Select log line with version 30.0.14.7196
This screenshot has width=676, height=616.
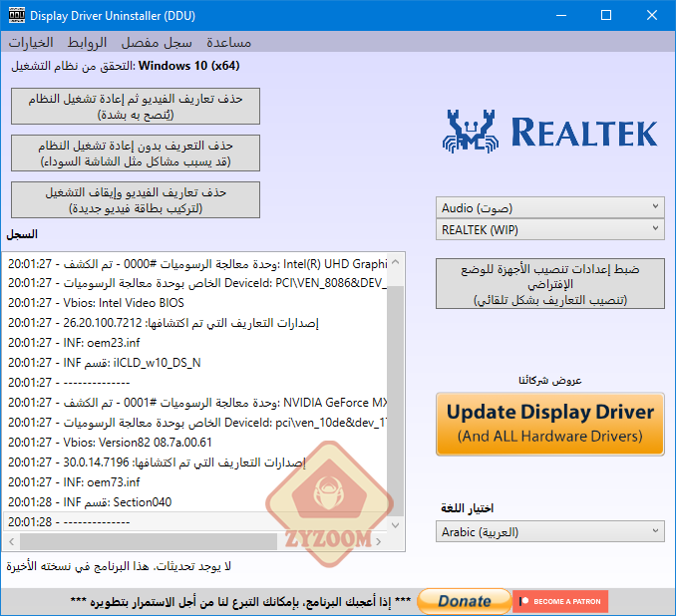coord(194,462)
